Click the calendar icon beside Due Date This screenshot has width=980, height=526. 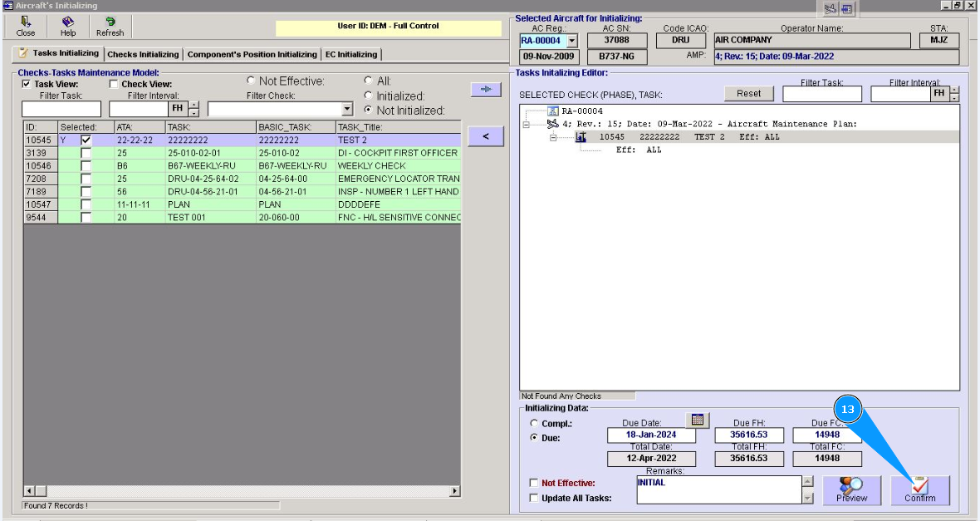click(698, 420)
